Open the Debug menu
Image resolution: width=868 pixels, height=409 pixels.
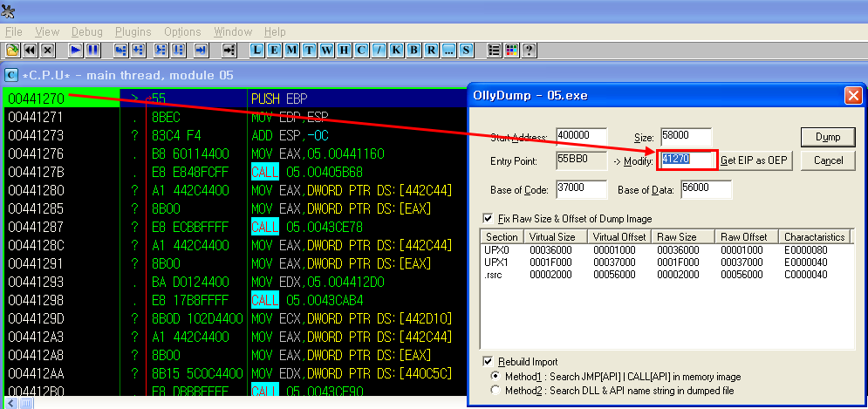87,31
